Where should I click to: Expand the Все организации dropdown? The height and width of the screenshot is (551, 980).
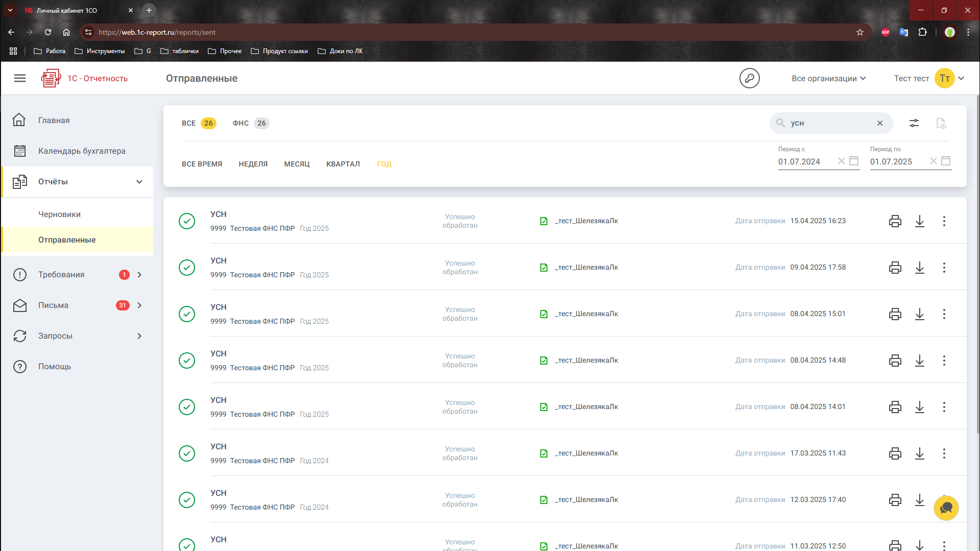(828, 78)
